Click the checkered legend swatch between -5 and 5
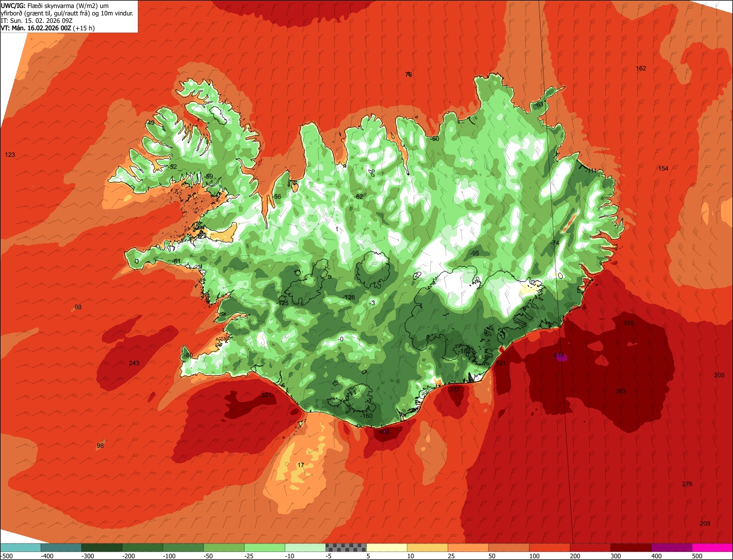 pos(346,547)
